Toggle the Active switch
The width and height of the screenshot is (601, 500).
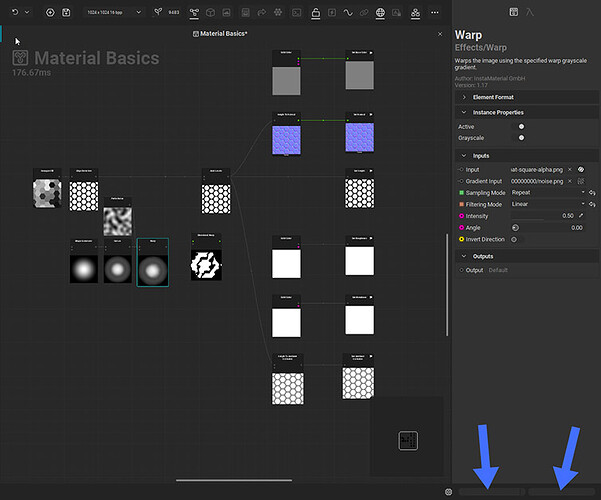pyautogui.click(x=519, y=127)
